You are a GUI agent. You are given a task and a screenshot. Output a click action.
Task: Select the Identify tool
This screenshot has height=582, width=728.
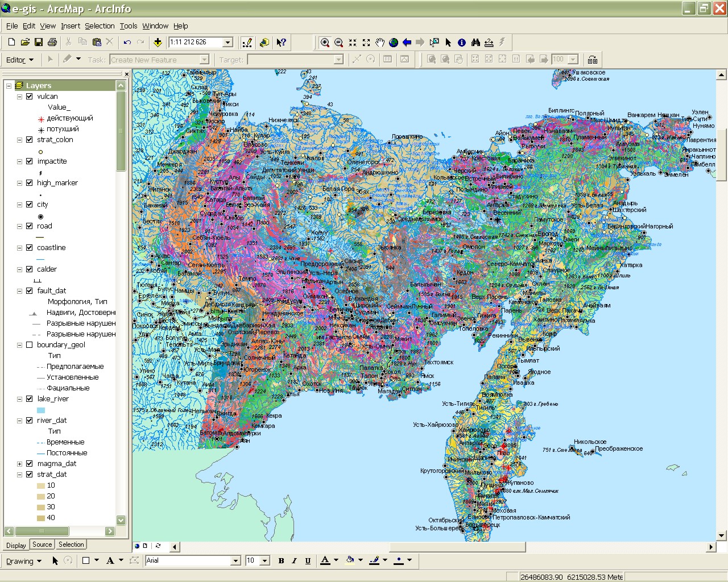tap(462, 43)
